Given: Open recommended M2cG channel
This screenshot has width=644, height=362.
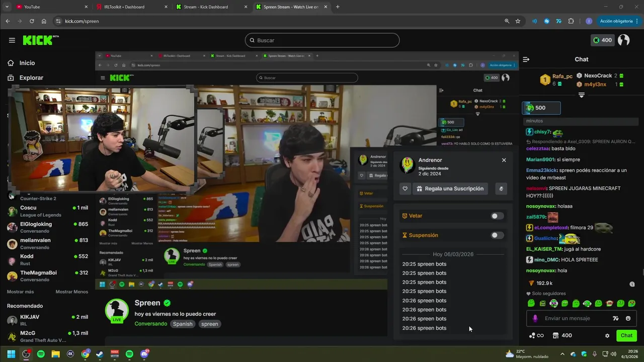Looking at the screenshot, I should (x=47, y=336).
